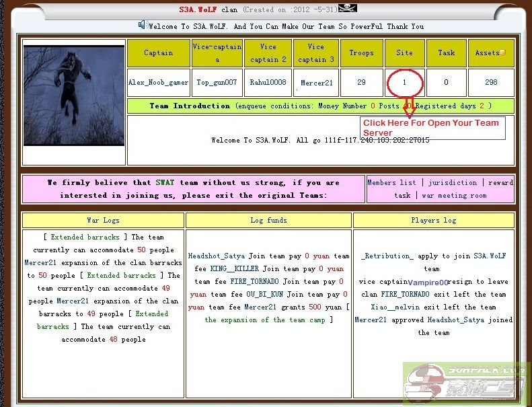Click the War Logs header
532x407 pixels.
102,220
